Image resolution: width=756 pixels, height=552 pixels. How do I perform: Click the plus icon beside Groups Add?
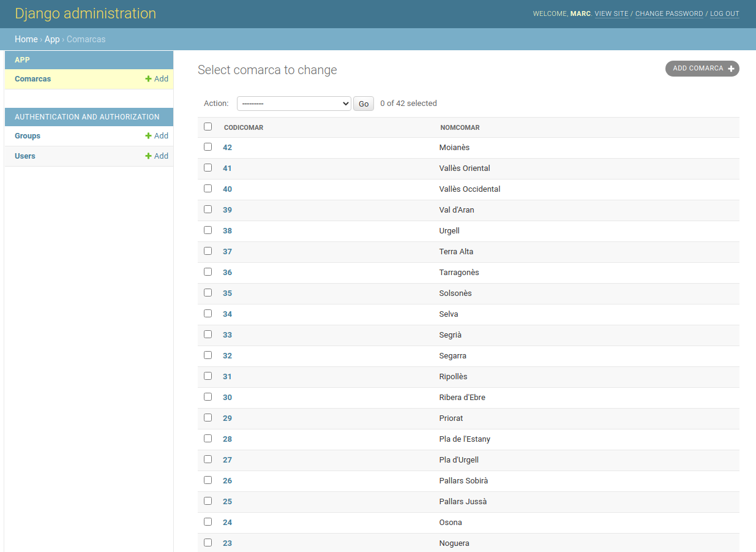pos(148,136)
